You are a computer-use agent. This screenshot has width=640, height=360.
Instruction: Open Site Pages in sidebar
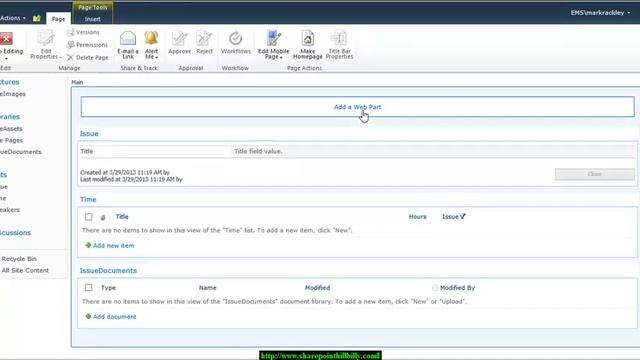coord(11,140)
